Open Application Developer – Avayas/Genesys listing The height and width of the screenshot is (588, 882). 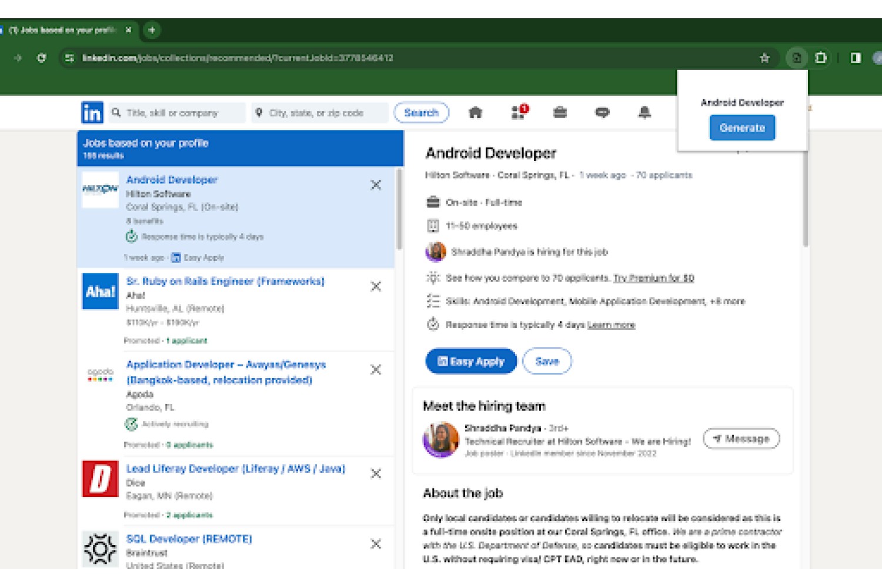[226, 372]
